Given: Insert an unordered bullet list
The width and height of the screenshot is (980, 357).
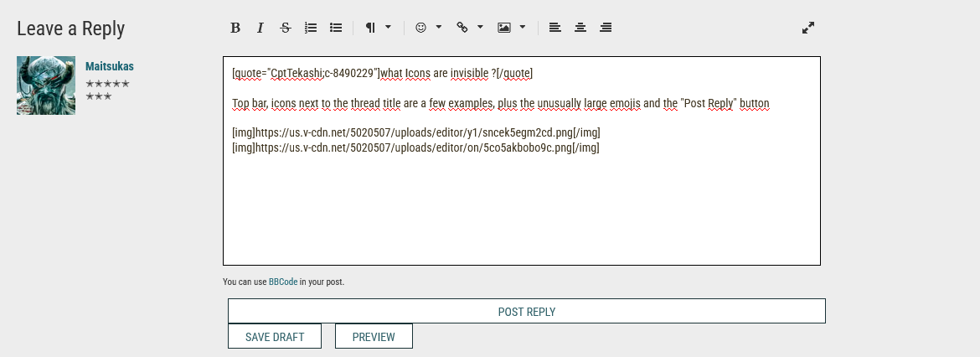Looking at the screenshot, I should (x=336, y=28).
